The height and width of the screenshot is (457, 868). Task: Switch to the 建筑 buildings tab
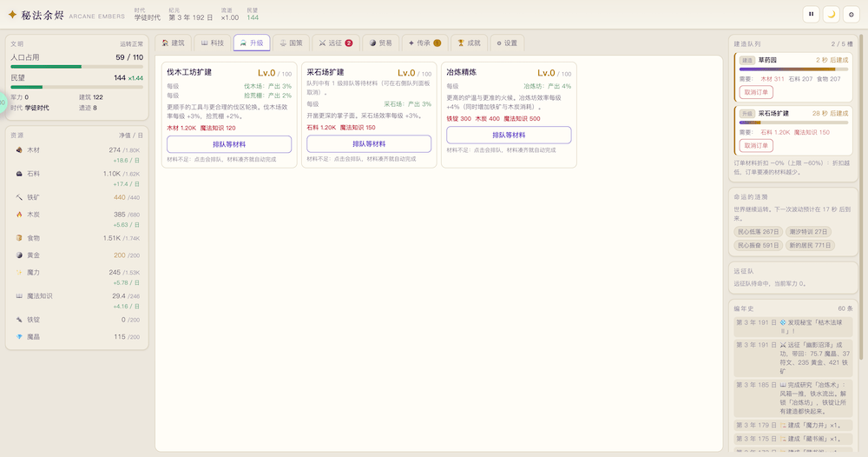tap(174, 43)
